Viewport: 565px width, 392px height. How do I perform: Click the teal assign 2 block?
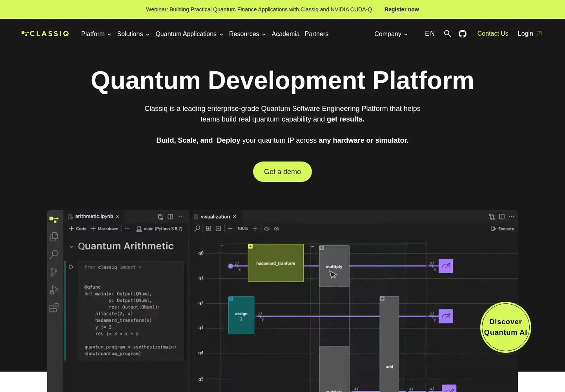click(241, 316)
